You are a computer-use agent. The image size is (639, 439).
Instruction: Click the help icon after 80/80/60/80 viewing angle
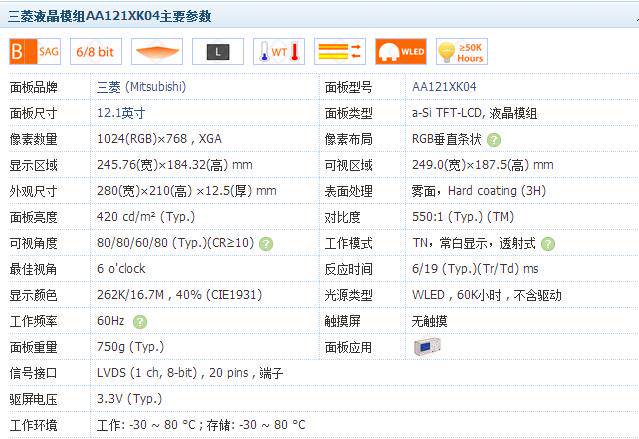coord(266,244)
